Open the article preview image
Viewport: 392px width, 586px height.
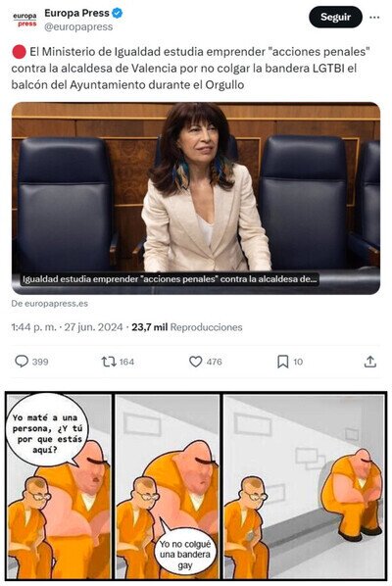(x=196, y=198)
